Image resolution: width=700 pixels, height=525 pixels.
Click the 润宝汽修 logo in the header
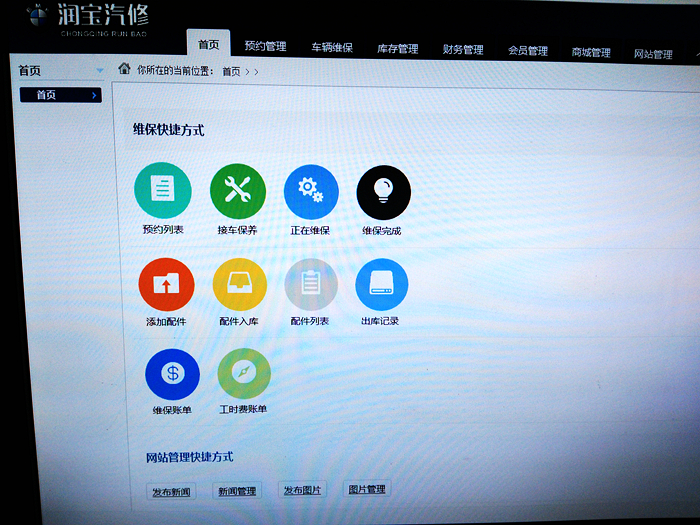88,19
